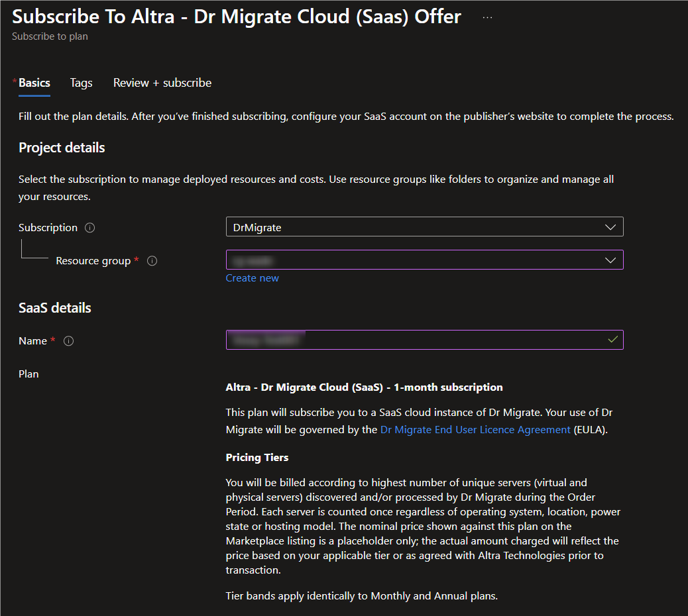
Task: Switch to the Basics tab
Action: coord(34,83)
